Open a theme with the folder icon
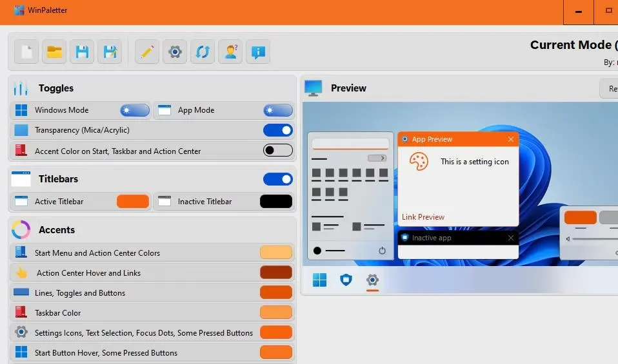618x364 pixels. (x=54, y=52)
